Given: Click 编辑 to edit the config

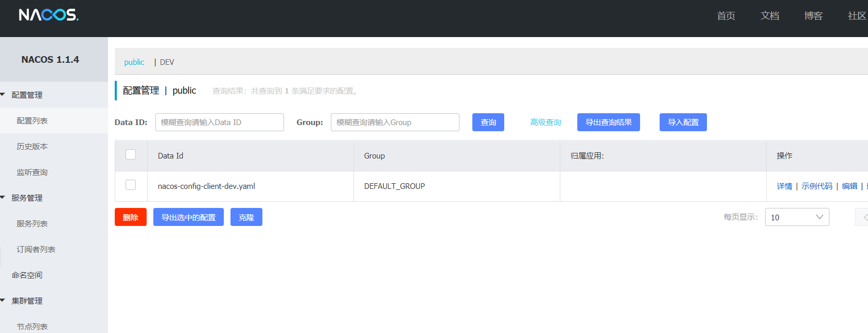Looking at the screenshot, I should pyautogui.click(x=849, y=186).
